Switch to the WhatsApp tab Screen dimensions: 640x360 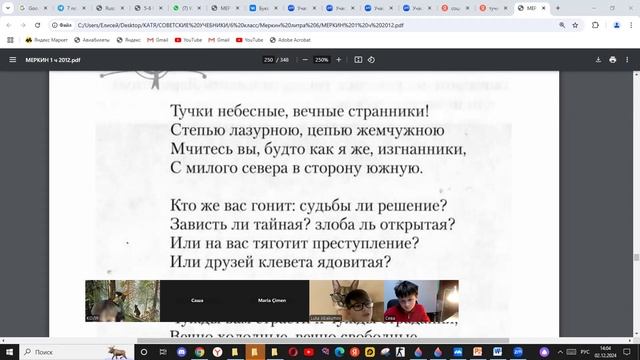click(187, 8)
